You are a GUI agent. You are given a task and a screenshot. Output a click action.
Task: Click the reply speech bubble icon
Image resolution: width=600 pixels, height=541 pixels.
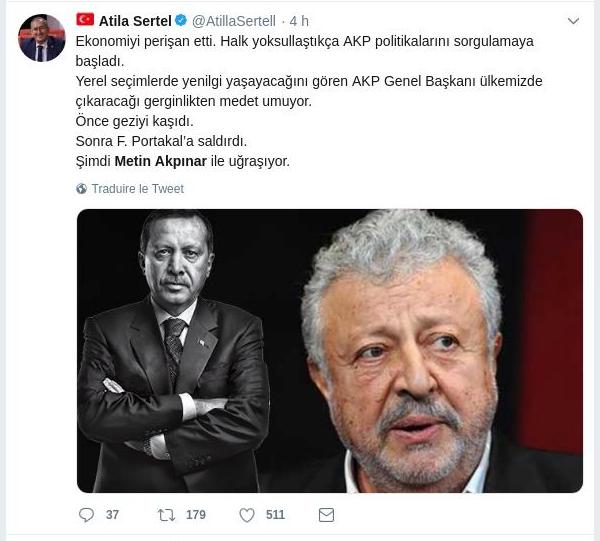[86, 515]
